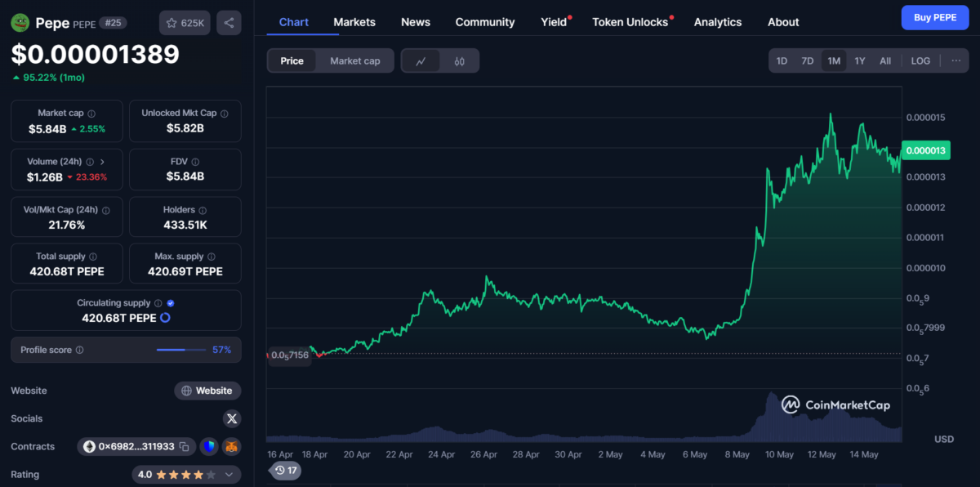980x487 pixels.
Task: Open the Max. supply info icon
Action: 211,257
